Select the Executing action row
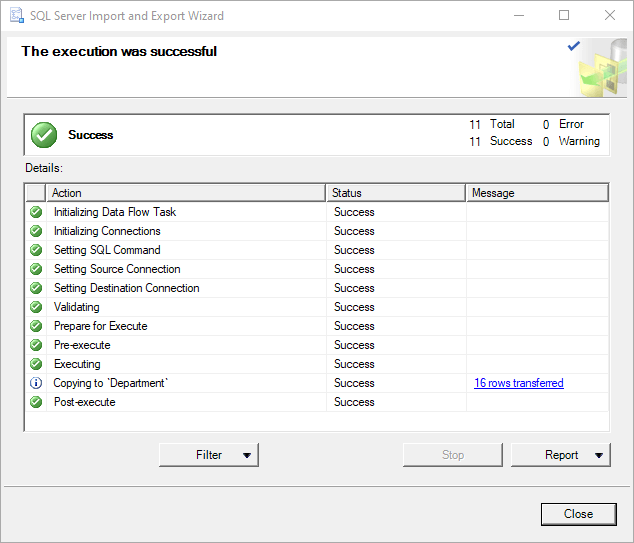Screen dimensions: 634x543 click(317, 364)
